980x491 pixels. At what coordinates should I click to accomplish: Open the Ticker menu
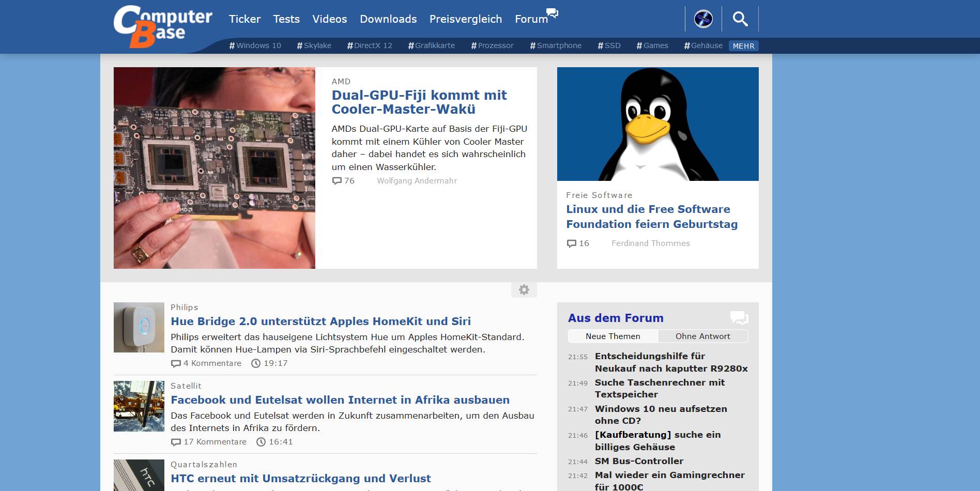[245, 19]
